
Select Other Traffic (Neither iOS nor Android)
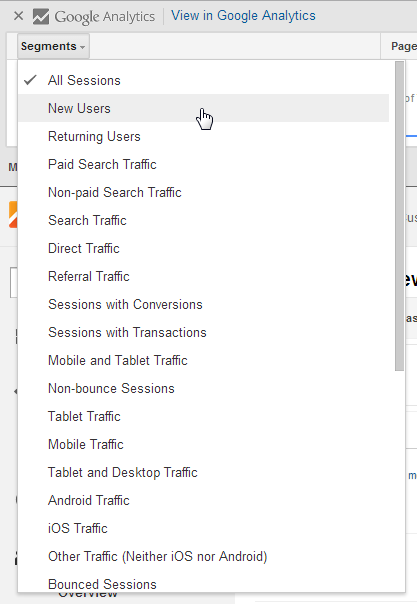(203, 557)
